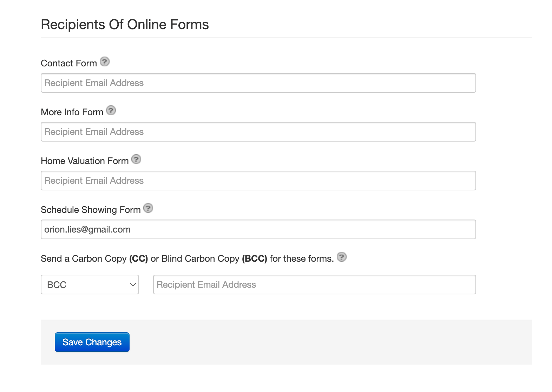Click the More Info Form label

click(x=72, y=112)
